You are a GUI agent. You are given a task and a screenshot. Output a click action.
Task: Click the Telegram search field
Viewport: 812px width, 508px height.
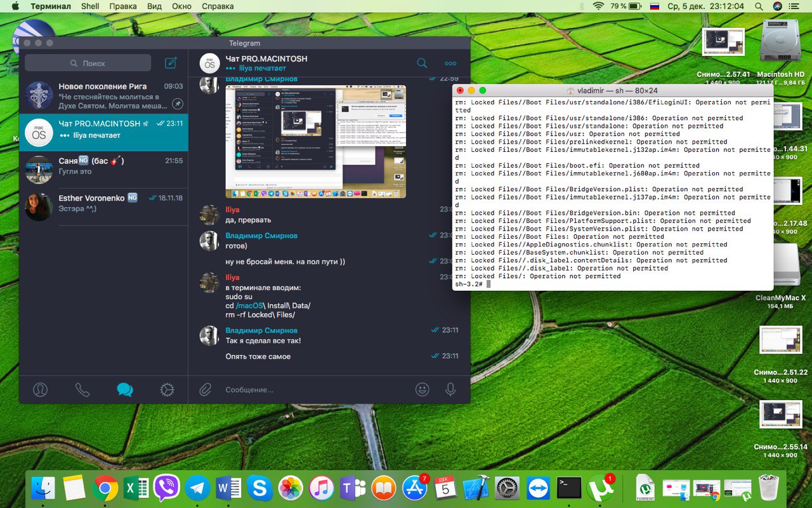pos(88,63)
